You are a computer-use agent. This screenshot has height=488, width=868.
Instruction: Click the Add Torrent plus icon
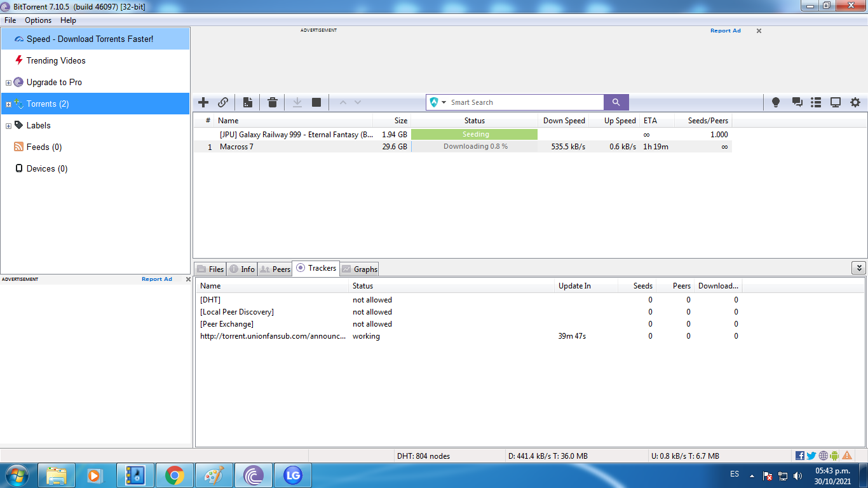pos(203,102)
